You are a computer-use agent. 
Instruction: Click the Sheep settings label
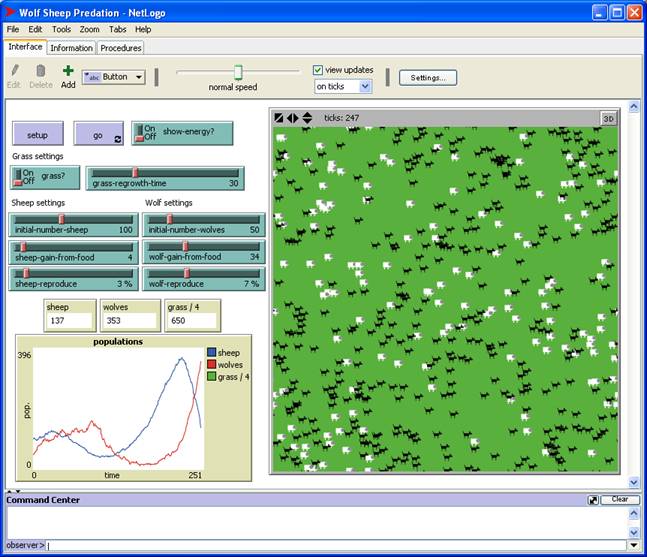tap(38, 203)
